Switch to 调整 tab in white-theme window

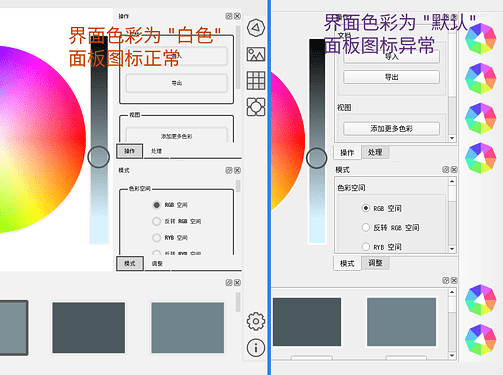pos(157,263)
